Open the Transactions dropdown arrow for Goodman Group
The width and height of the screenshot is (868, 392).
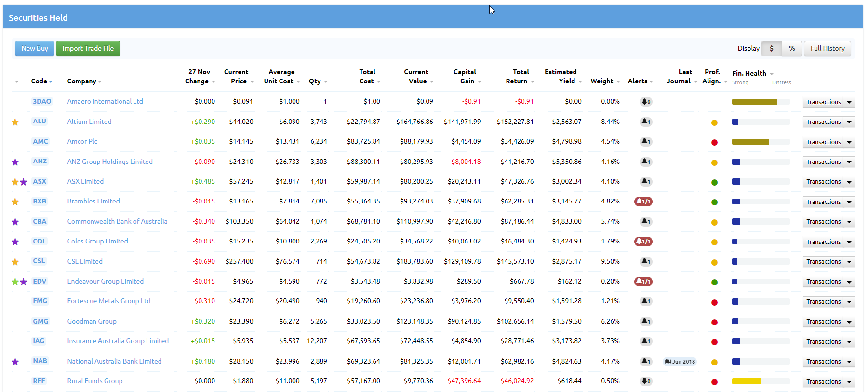[x=849, y=322]
